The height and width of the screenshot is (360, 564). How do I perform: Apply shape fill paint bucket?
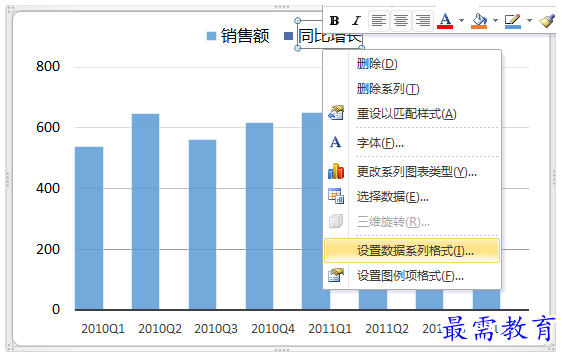tap(479, 21)
